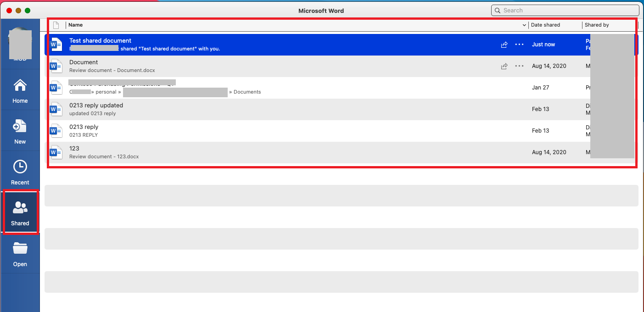This screenshot has height=312, width=644.
Task: Click the magnifier icon in the search box
Action: coord(498,10)
